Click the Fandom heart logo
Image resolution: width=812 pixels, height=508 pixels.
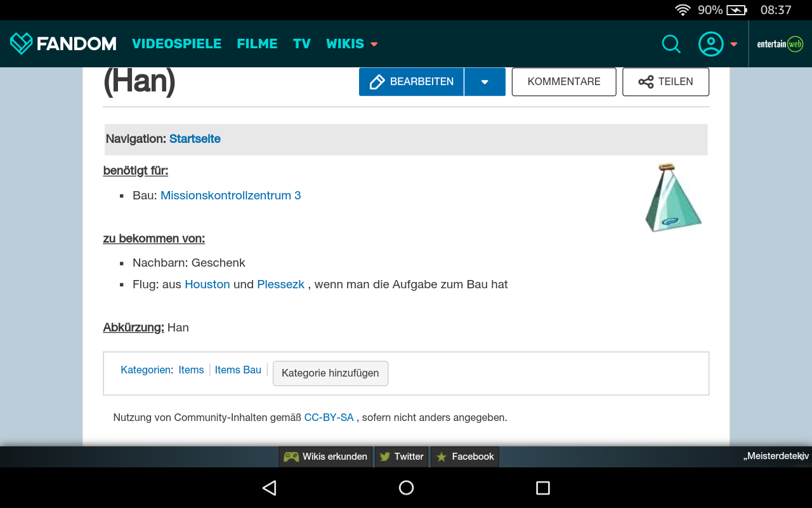point(21,43)
